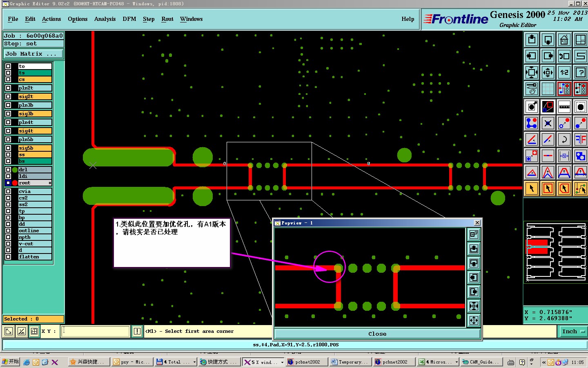
Task: Toggle the 'rout' layer checkbox
Action: tap(8, 183)
